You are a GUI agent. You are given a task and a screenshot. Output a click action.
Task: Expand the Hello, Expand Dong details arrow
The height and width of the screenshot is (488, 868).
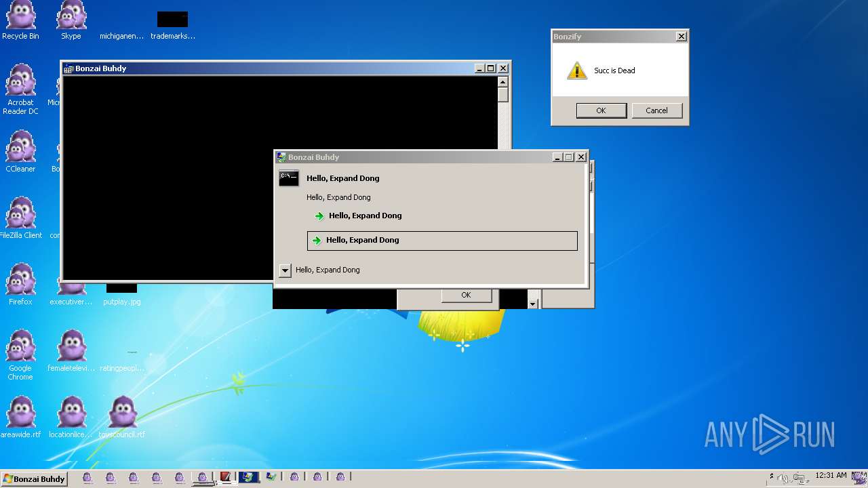[285, 270]
